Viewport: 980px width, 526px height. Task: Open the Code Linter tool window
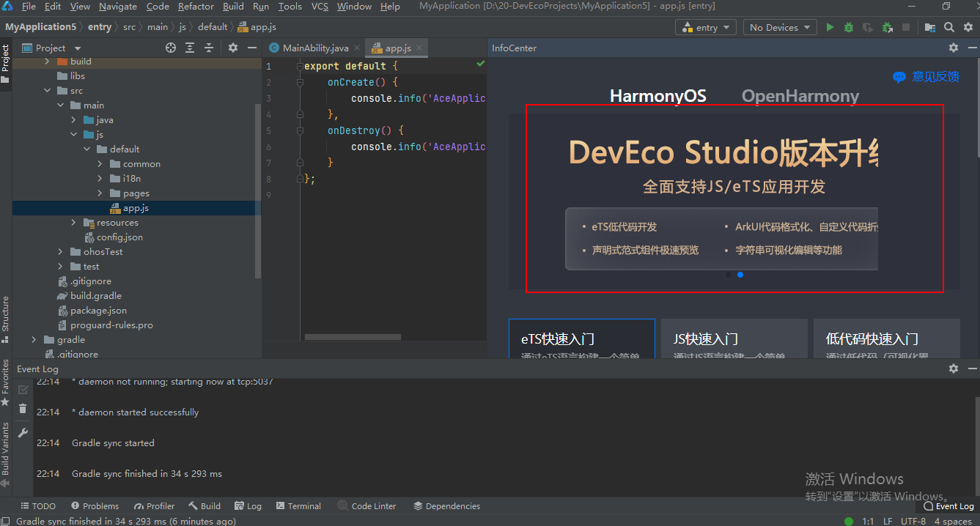click(x=367, y=506)
